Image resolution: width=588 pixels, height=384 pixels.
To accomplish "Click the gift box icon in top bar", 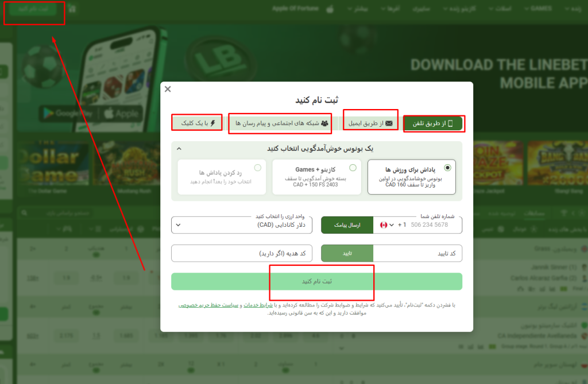I will 72,9.
